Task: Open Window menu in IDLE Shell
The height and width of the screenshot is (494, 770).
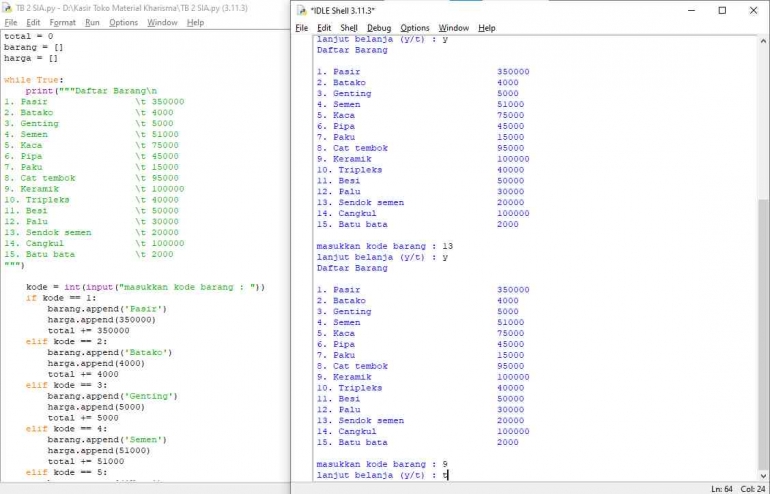Action: click(453, 28)
